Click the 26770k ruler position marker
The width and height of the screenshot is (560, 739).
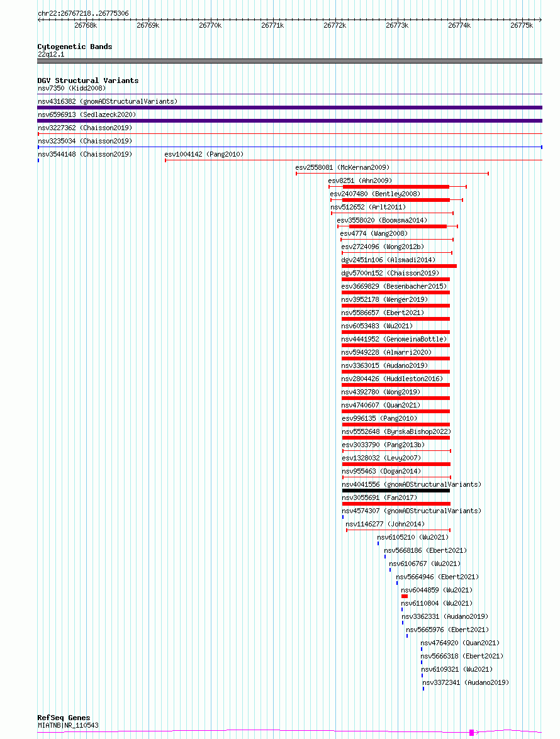(x=210, y=25)
